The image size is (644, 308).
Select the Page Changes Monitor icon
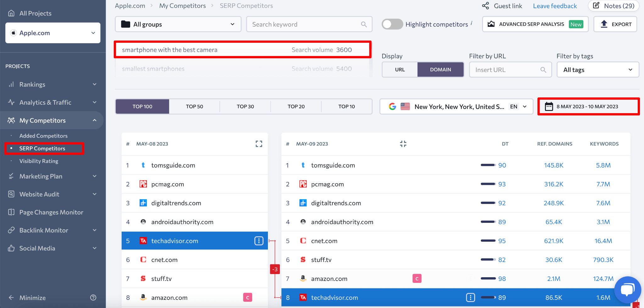click(11, 212)
